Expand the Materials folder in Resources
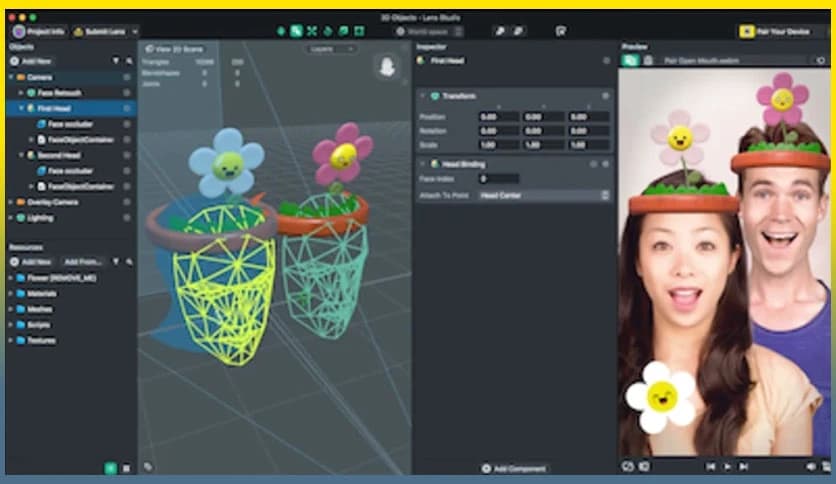The height and width of the screenshot is (484, 836). point(11,293)
